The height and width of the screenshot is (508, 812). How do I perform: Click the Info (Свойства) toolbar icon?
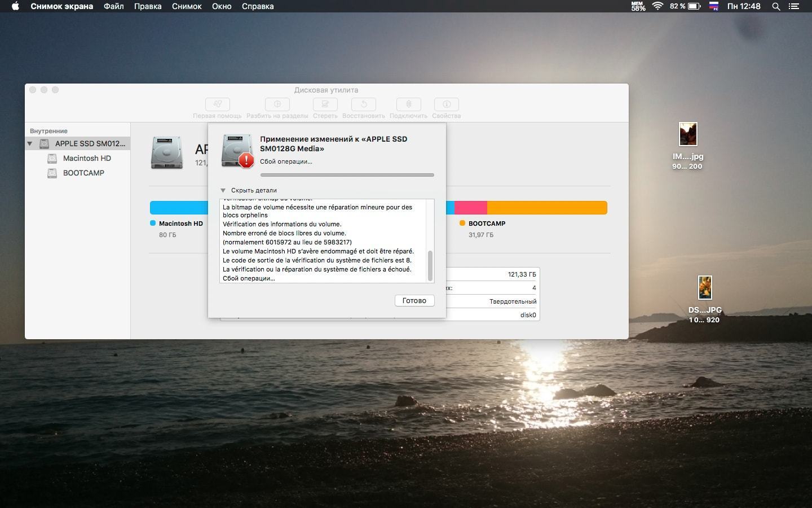click(x=446, y=104)
